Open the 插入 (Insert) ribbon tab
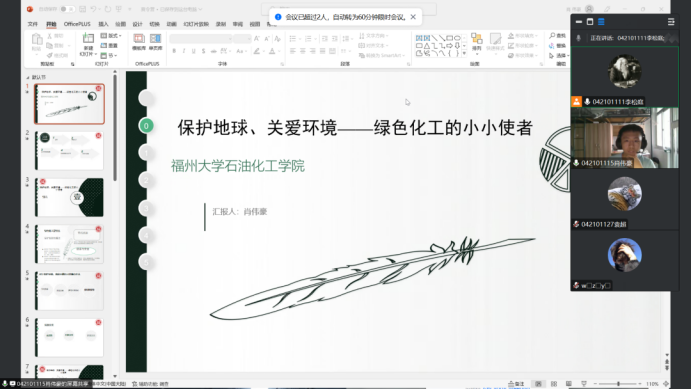This screenshot has height=390, width=692. [103, 24]
